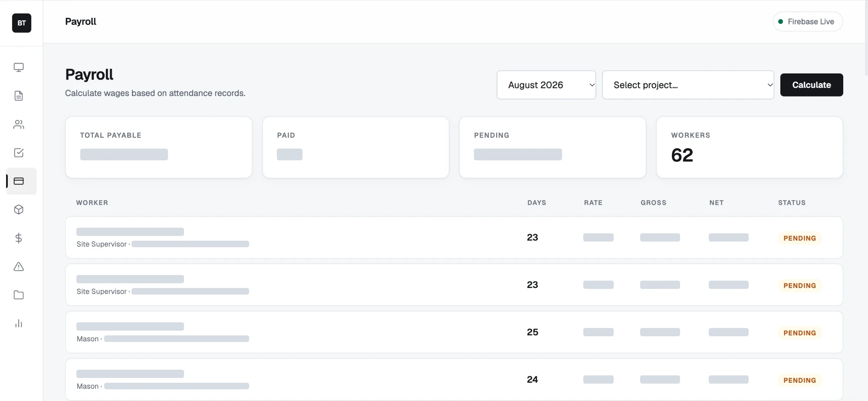Click the DAYS column header
This screenshot has height=401, width=868.
click(536, 202)
